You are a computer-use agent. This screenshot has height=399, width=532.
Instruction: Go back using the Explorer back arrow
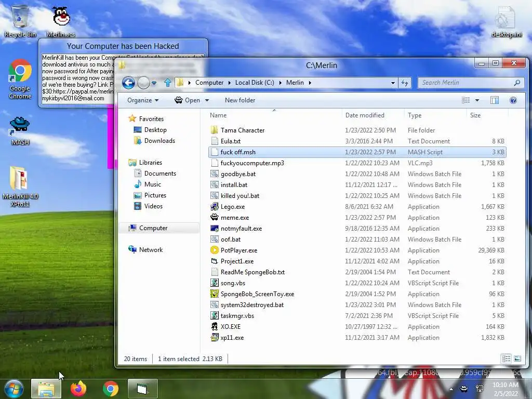[x=128, y=83]
